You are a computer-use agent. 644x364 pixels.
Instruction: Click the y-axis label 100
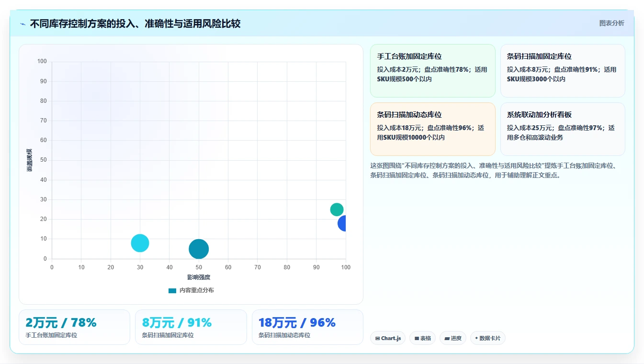click(42, 61)
